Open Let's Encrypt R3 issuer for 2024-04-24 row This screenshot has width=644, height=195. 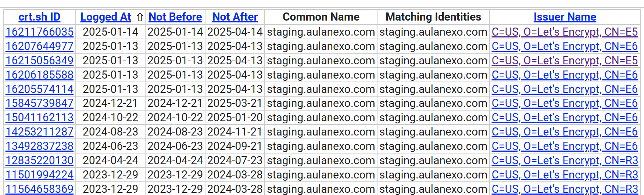565,160
